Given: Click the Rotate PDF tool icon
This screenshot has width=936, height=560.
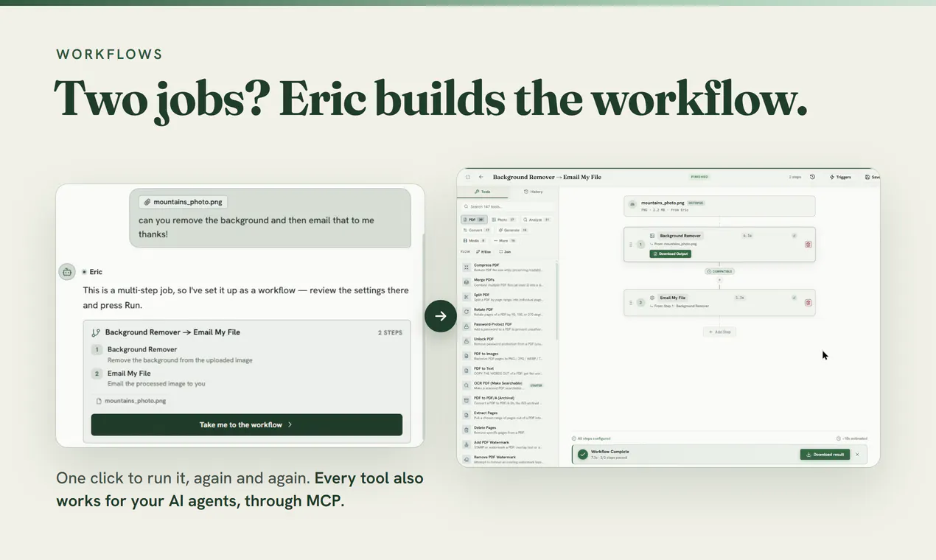Looking at the screenshot, I should [467, 311].
